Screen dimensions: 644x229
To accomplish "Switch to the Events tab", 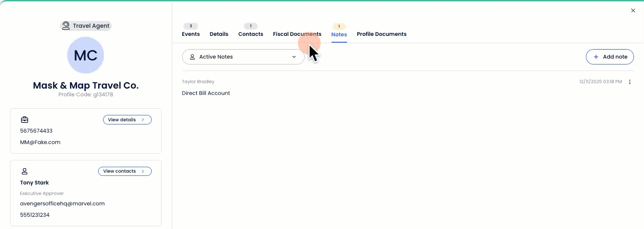I will pos(191,34).
